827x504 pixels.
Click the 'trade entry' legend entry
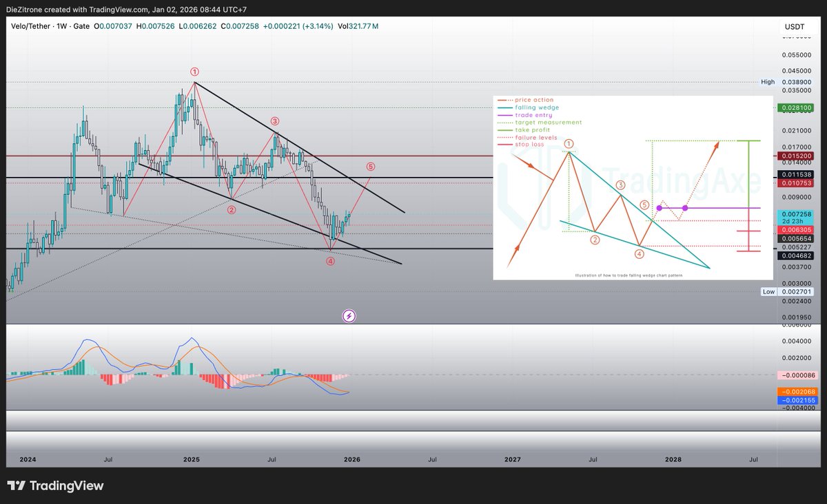point(525,115)
